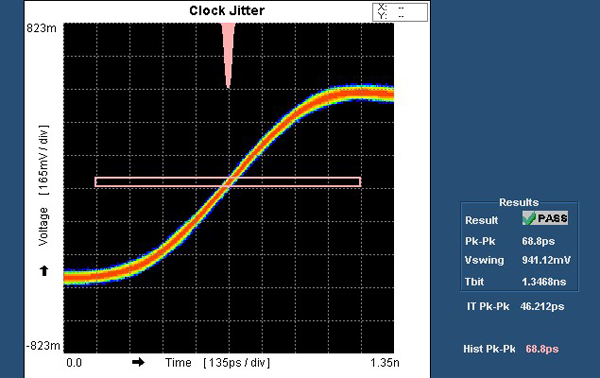Click the Clock Jitter plot title
This screenshot has height=378, width=600.
point(227,10)
